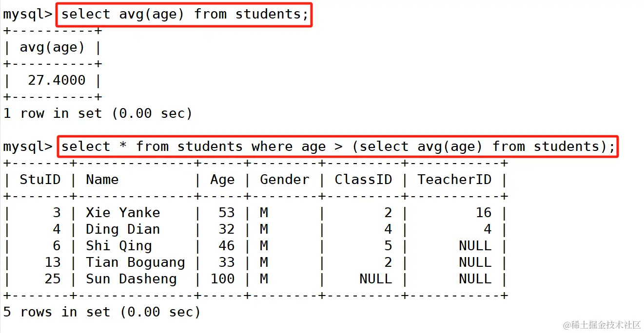Click the 'select avg(age) from students;' command

click(x=185, y=15)
